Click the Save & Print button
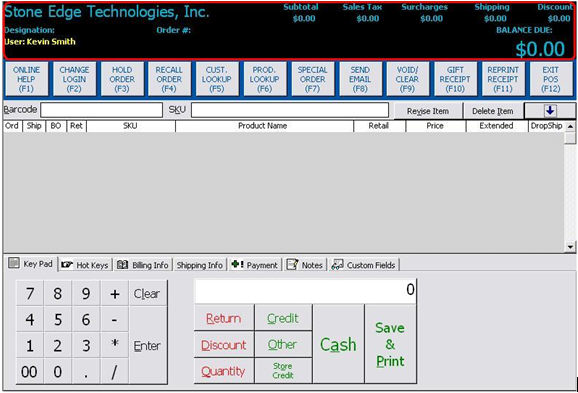 coord(390,344)
